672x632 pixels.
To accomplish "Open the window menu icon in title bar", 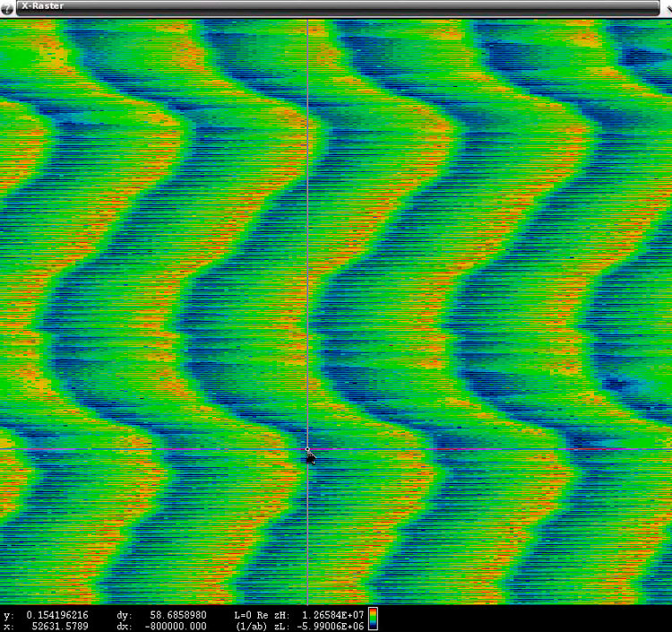I will click(8, 6).
